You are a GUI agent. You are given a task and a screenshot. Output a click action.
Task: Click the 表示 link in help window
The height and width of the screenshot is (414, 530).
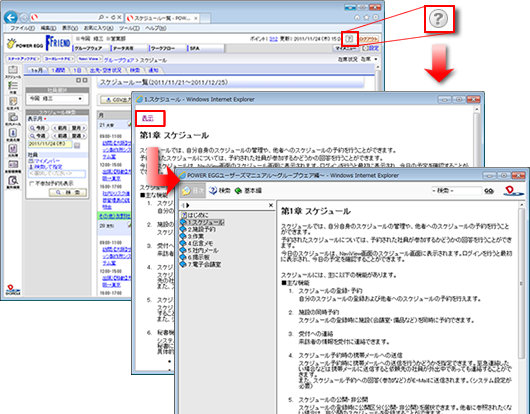pyautogui.click(x=148, y=118)
